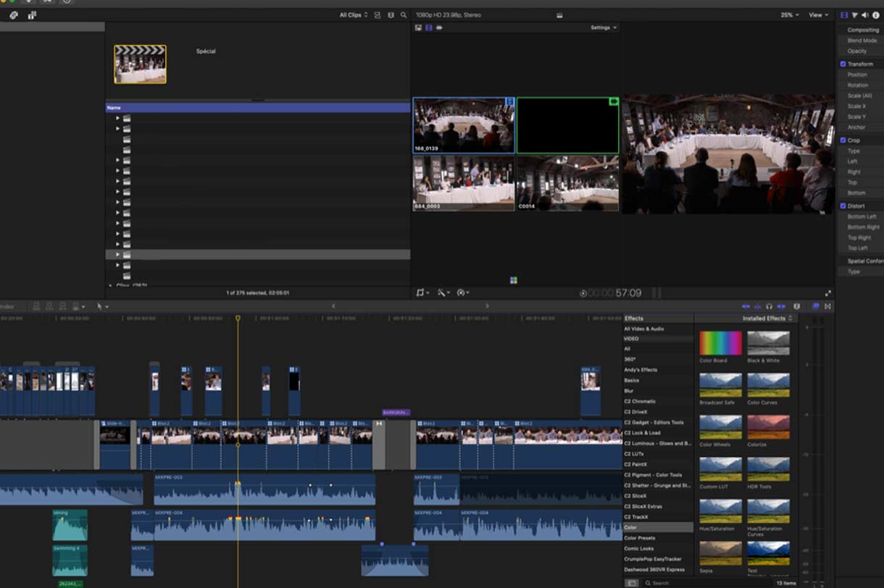Choose the Color Board effect thumbnail
Screen dimensions: 884x588
720,343
